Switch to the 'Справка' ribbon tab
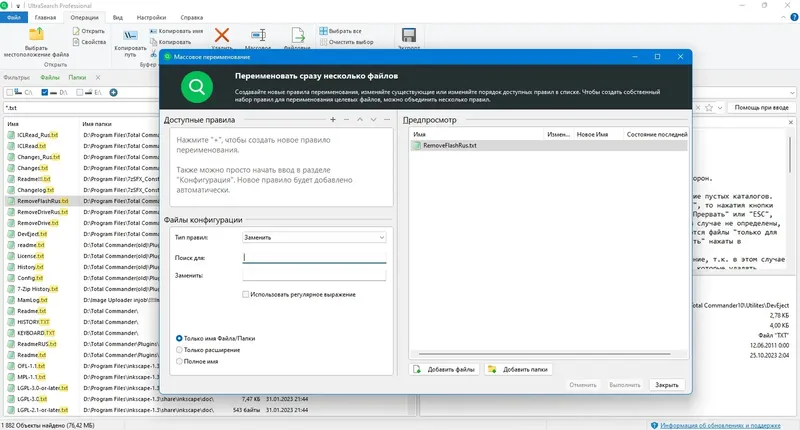 click(191, 17)
